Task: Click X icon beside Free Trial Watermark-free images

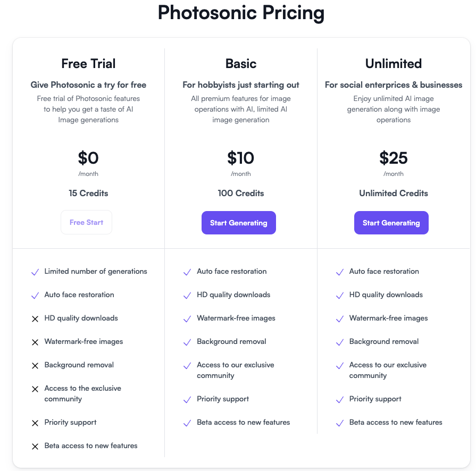Action: tap(35, 342)
